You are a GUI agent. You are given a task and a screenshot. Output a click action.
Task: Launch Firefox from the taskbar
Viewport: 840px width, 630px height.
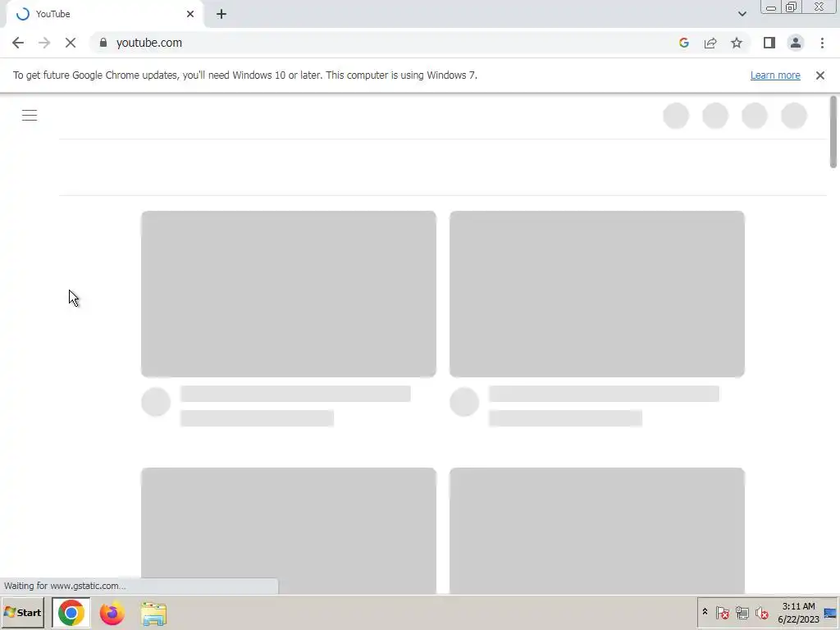(112, 613)
